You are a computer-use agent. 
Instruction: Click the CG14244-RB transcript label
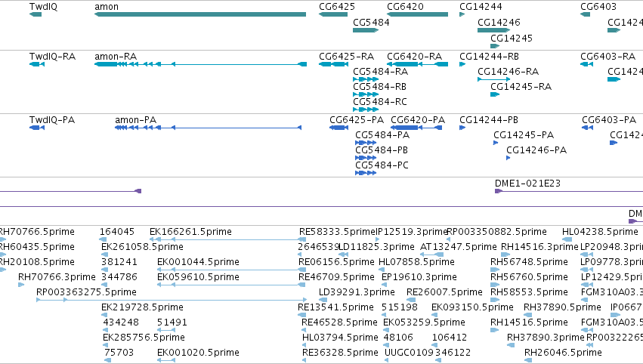click(x=489, y=56)
